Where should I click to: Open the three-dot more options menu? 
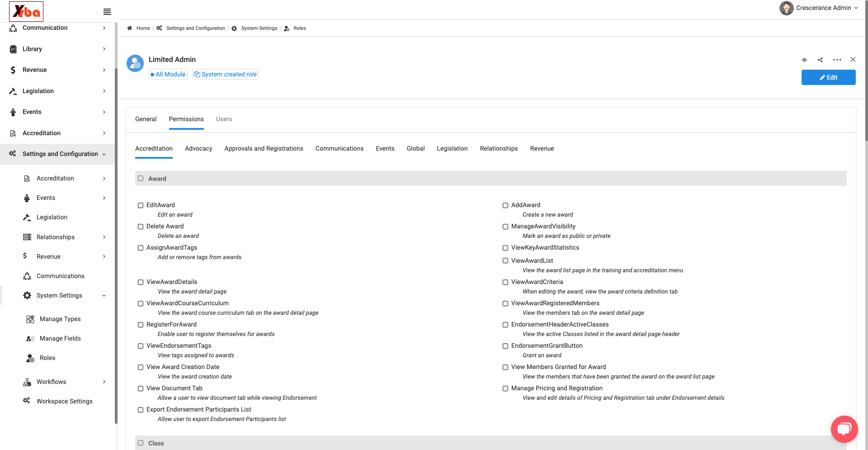coord(837,60)
